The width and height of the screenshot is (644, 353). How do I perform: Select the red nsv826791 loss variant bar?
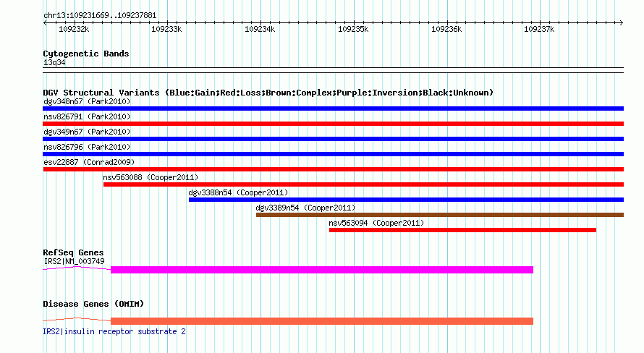point(333,124)
